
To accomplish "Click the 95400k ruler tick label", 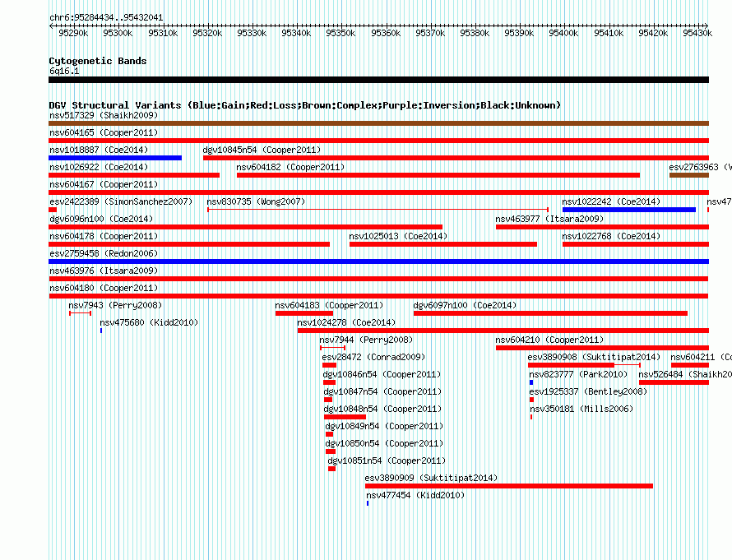I will click(563, 33).
